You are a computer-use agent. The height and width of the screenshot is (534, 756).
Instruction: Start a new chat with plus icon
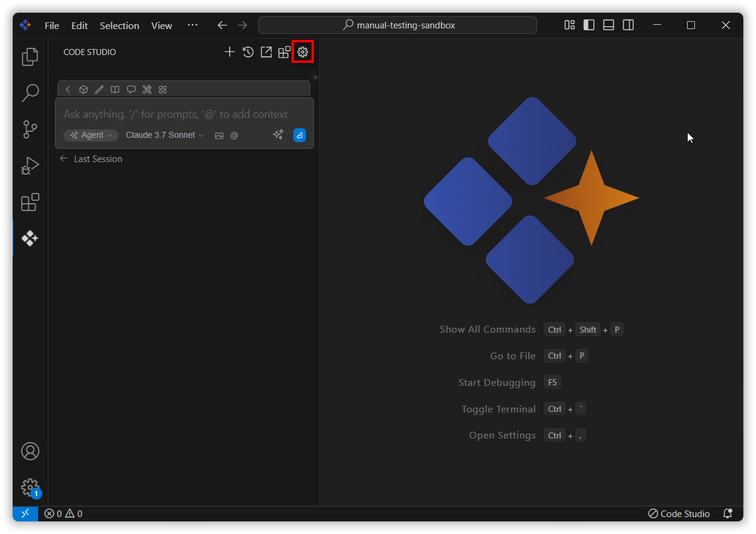(x=229, y=52)
